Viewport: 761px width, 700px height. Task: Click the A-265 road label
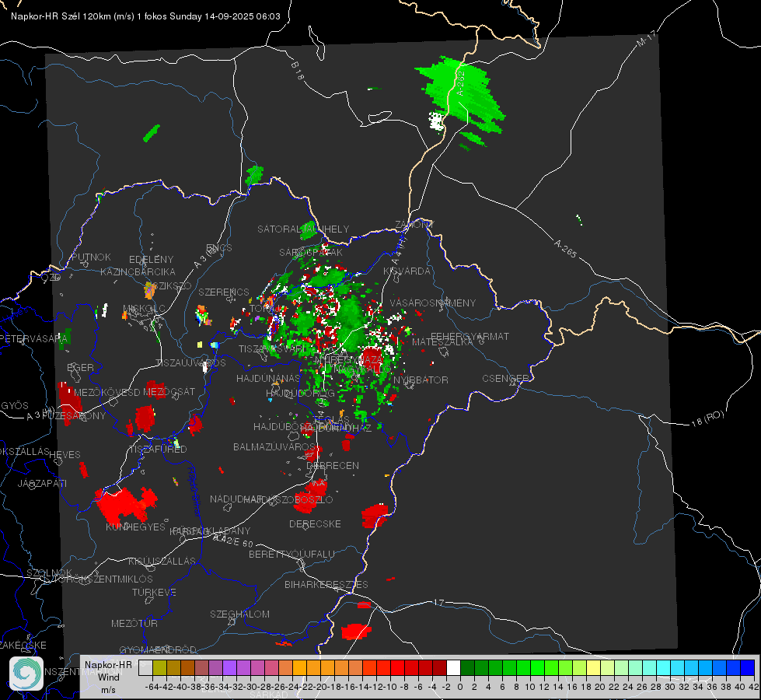coord(565,249)
